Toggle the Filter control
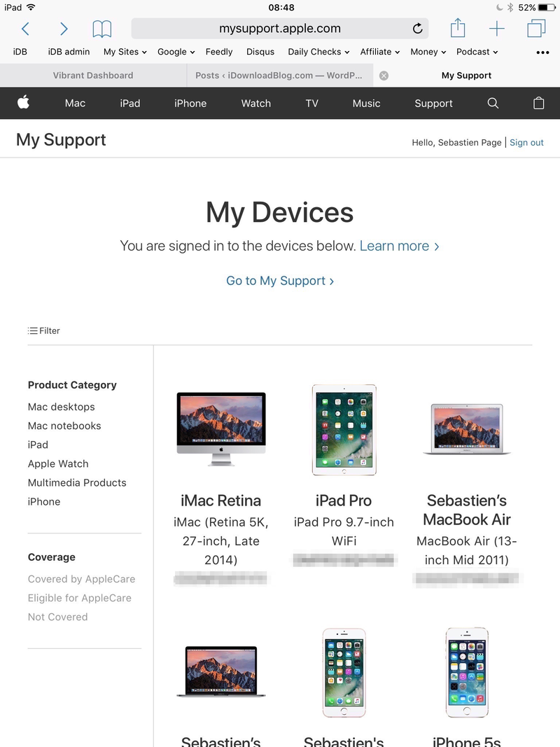The image size is (560, 747). click(44, 330)
